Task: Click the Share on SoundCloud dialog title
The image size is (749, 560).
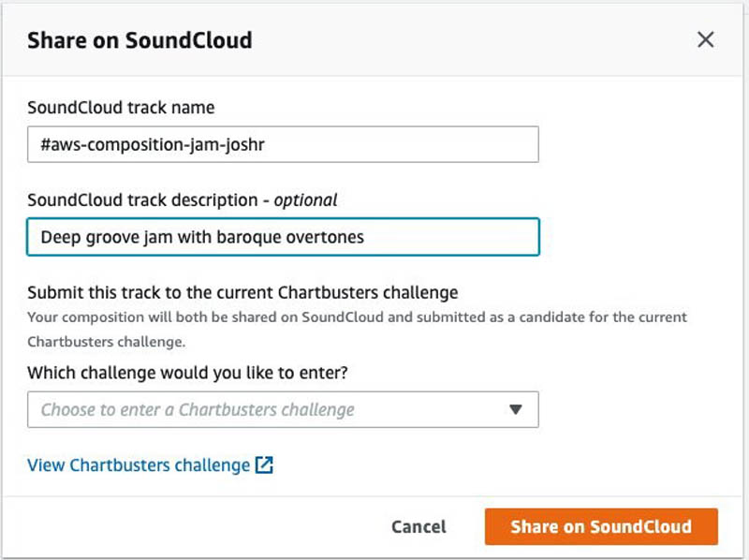Action: pos(140,40)
